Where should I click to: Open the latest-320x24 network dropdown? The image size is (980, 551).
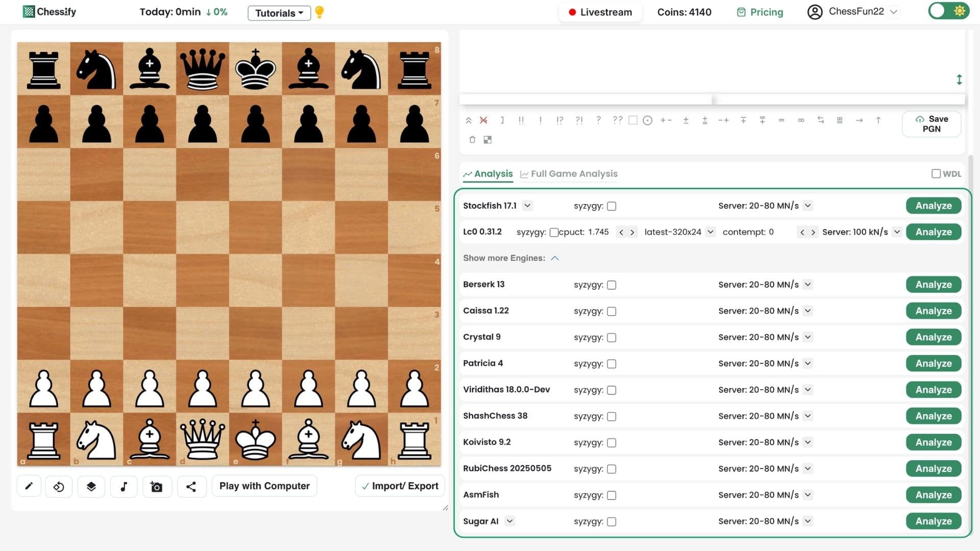click(709, 232)
